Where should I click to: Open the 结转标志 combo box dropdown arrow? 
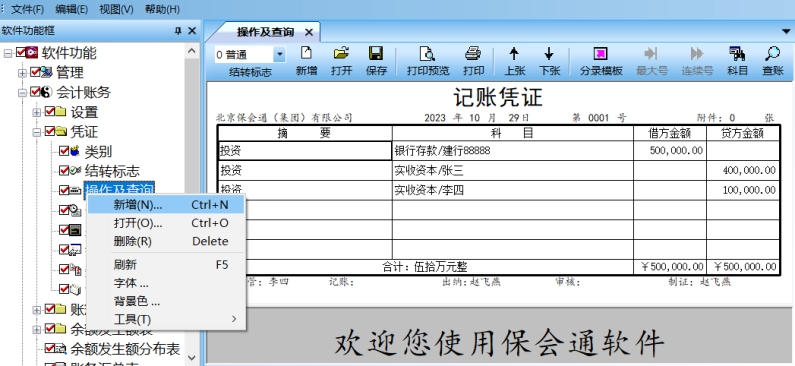click(279, 54)
